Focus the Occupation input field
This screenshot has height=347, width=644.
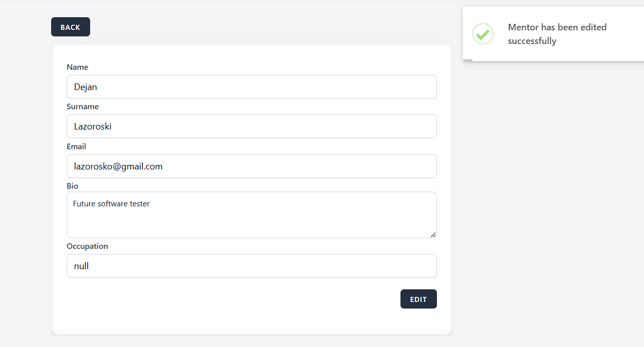tap(252, 266)
